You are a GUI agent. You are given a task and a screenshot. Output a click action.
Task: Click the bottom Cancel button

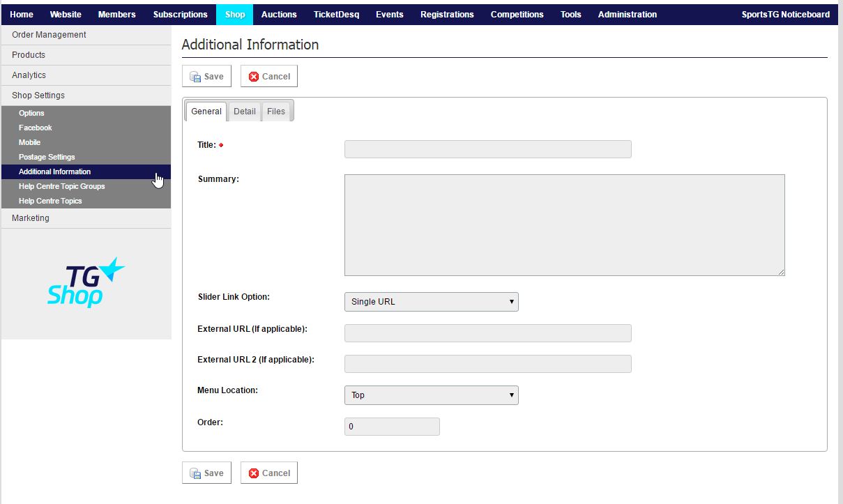pyautogui.click(x=269, y=473)
